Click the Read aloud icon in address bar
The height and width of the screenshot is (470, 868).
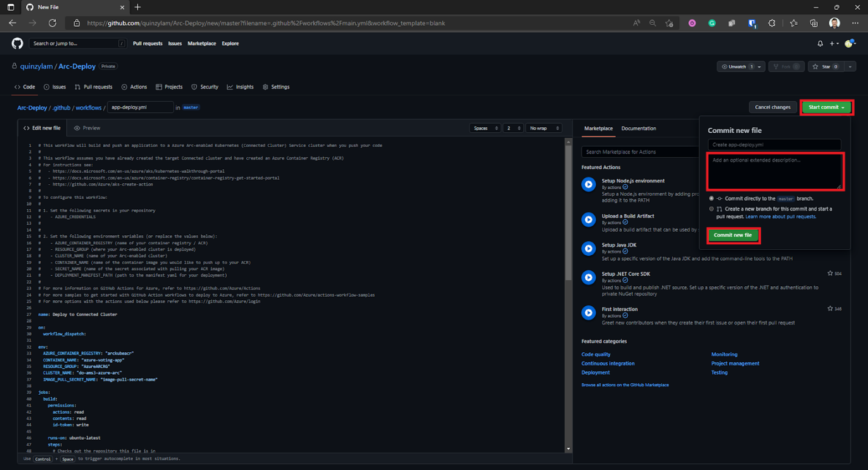tap(636, 23)
